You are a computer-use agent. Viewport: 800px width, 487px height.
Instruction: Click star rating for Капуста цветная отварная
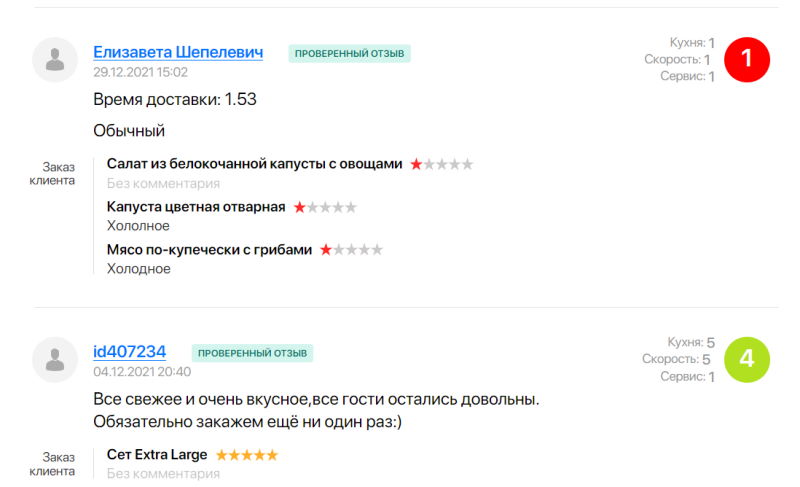[x=325, y=207]
